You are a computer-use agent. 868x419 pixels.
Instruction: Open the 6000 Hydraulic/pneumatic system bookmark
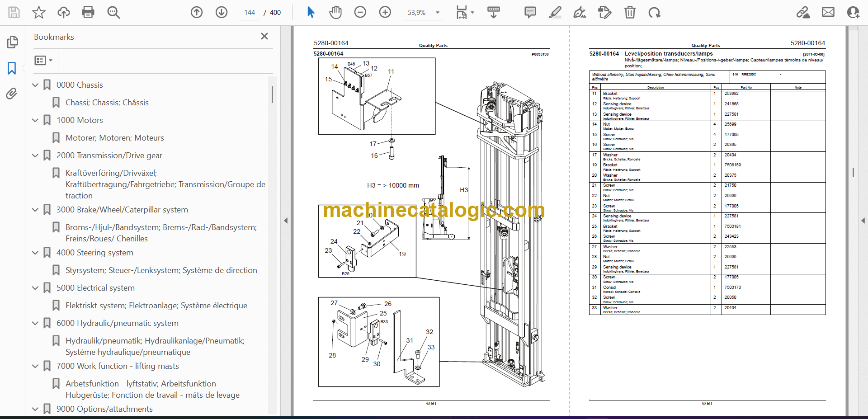click(118, 323)
